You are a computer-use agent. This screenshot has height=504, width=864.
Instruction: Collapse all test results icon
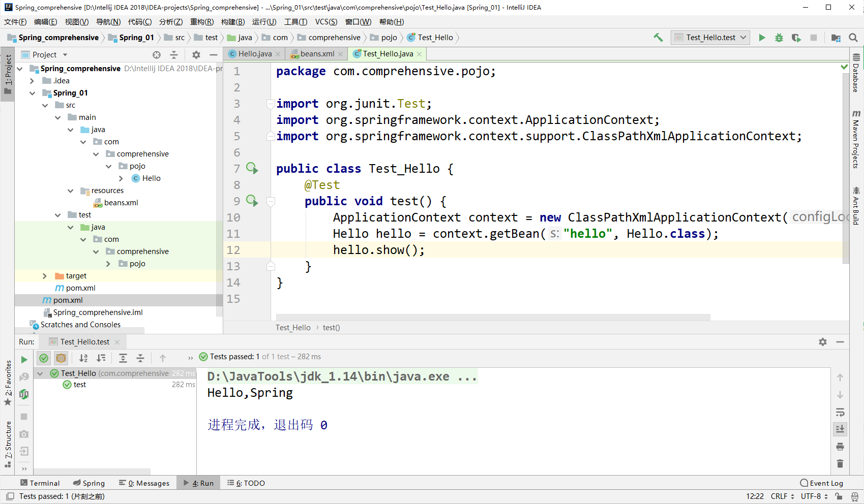tap(140, 358)
